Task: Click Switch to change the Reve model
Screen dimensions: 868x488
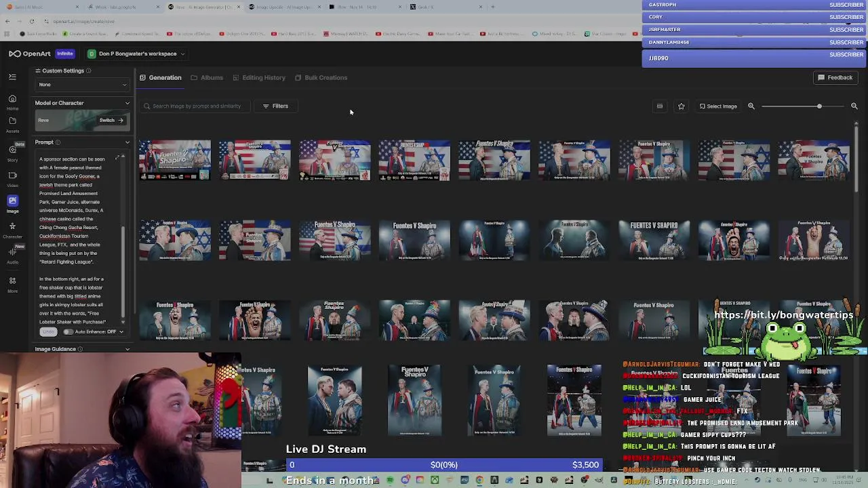Action: pyautogui.click(x=111, y=120)
